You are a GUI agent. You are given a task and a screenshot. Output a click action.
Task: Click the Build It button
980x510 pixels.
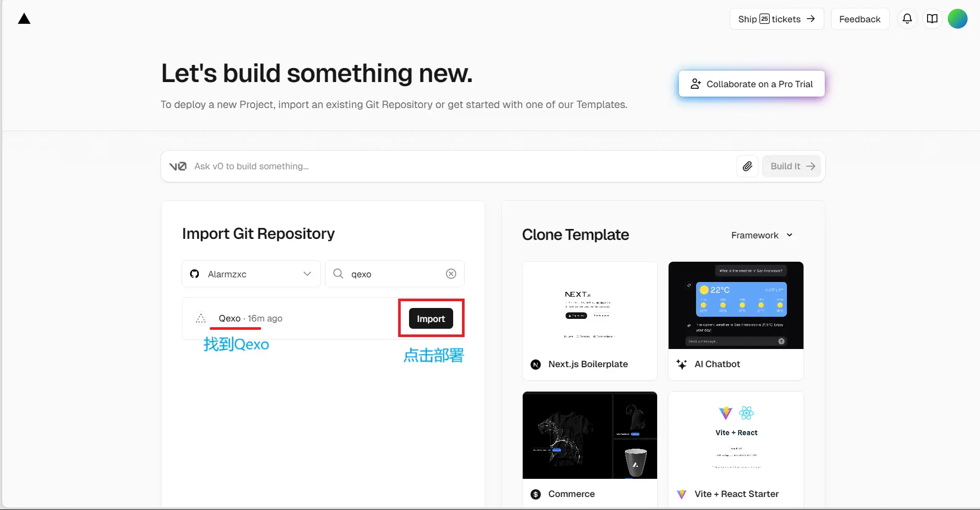(792, 166)
